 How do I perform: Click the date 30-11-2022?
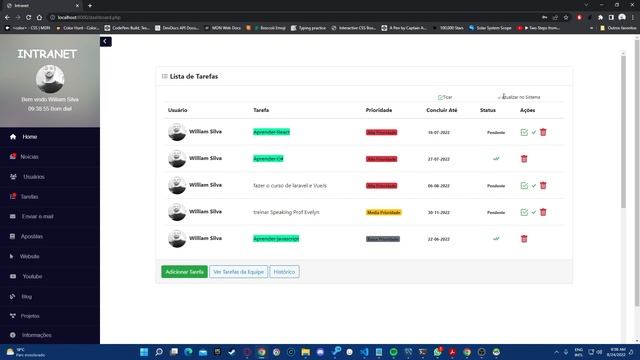(439, 213)
